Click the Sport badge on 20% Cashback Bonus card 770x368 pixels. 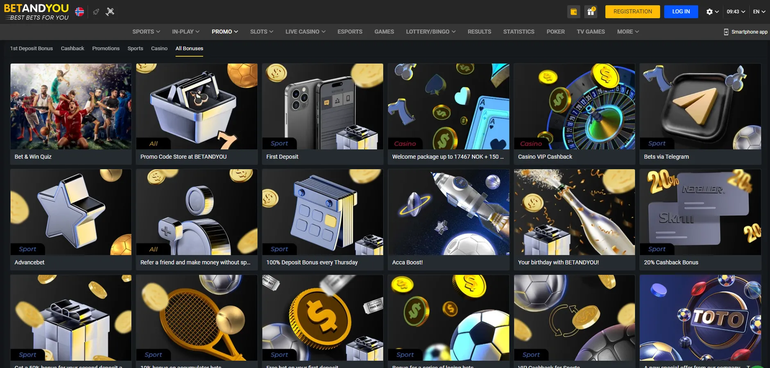click(x=657, y=249)
